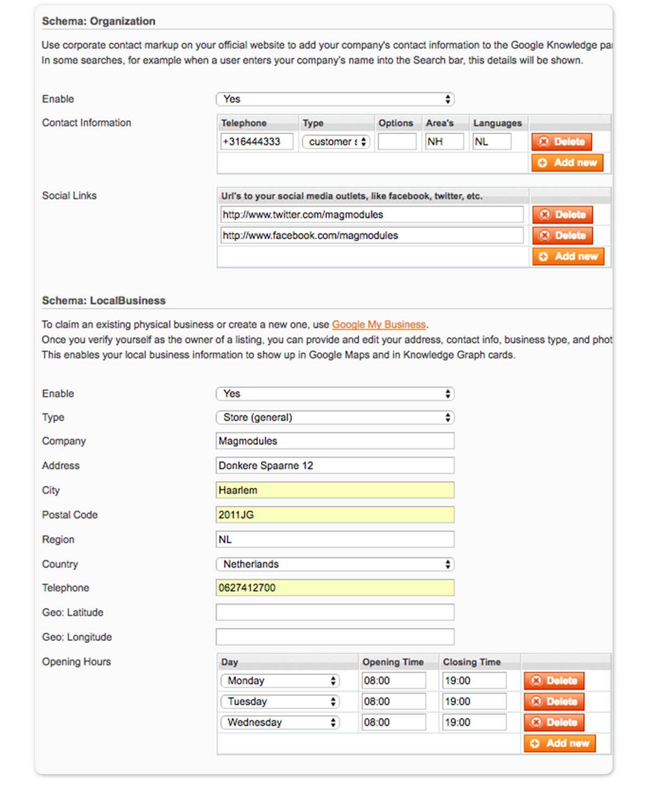Focus the Geo: Latitude input field

pyautogui.click(x=335, y=612)
